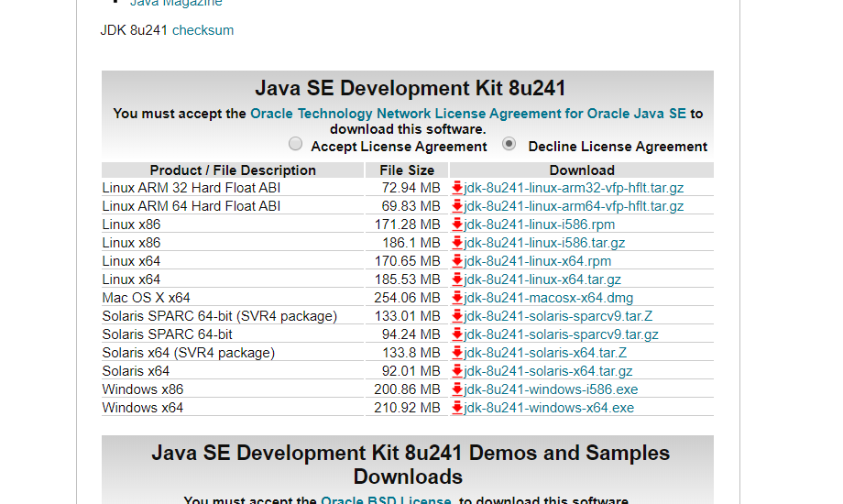Download jdk-8u241-solaris-x64.tar.gz file link
843x504 pixels.
pos(548,370)
